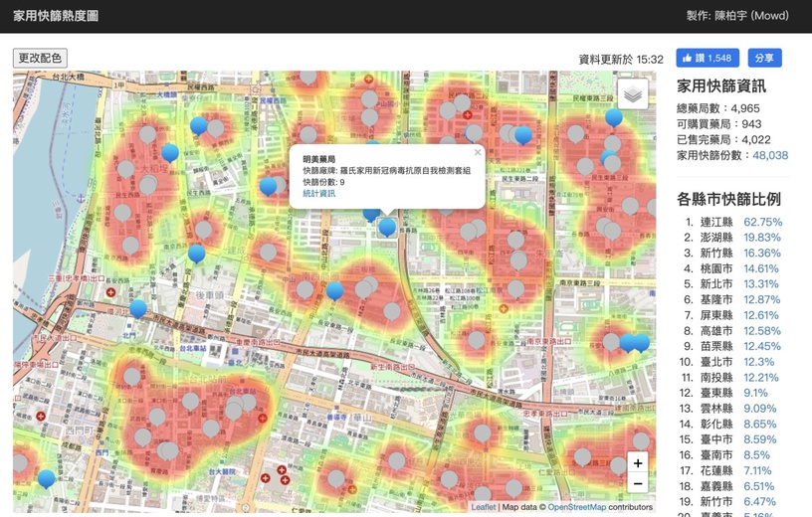
Task: Open 雲林縣 9.09% ratio
Action: 760,409
